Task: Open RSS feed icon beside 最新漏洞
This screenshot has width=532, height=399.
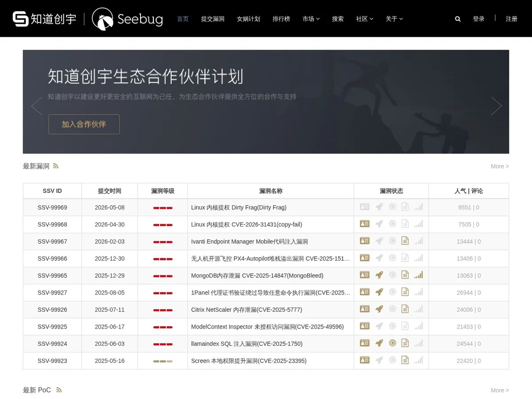Action: point(56,166)
